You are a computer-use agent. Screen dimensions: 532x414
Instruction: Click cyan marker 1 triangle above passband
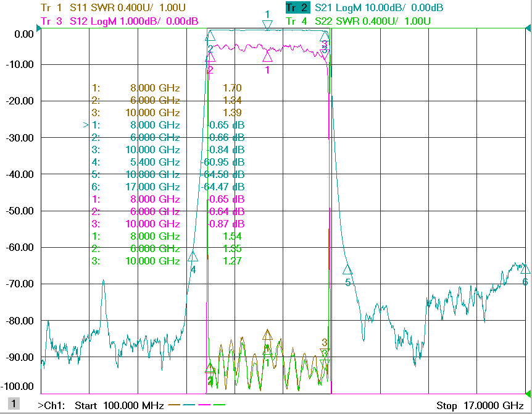267,25
